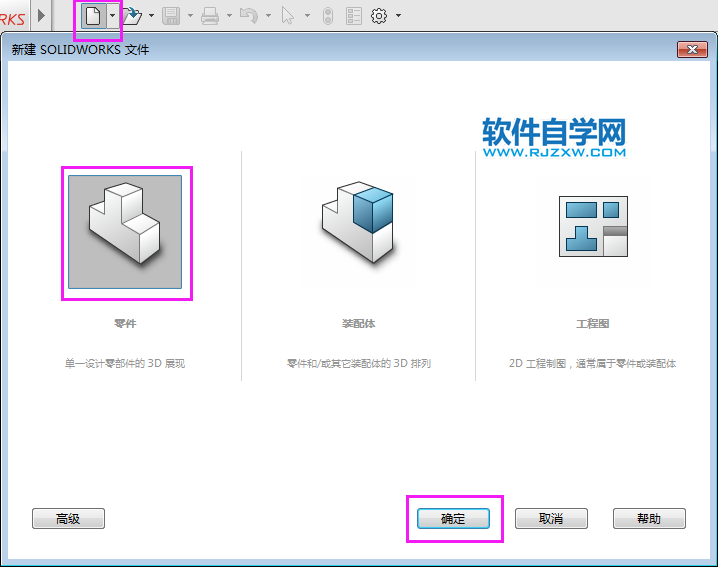Click the 装配体 label text
Viewport: 718px width, 567px height.
click(359, 324)
